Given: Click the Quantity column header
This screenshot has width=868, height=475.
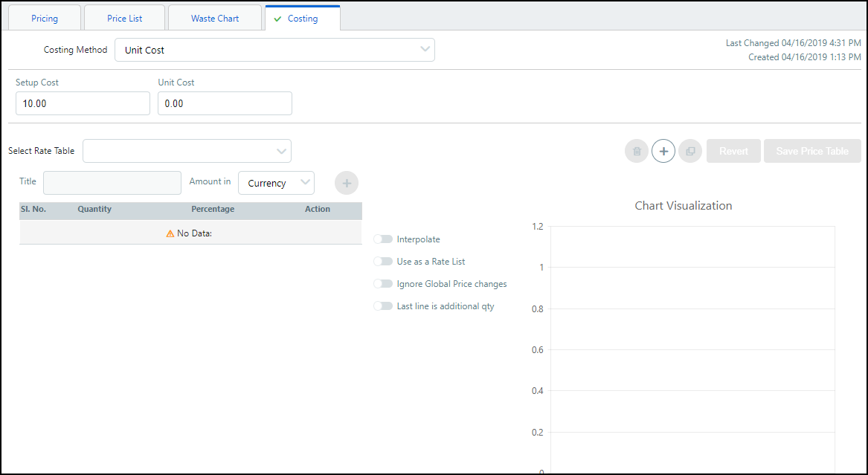Looking at the screenshot, I should pyautogui.click(x=94, y=209).
